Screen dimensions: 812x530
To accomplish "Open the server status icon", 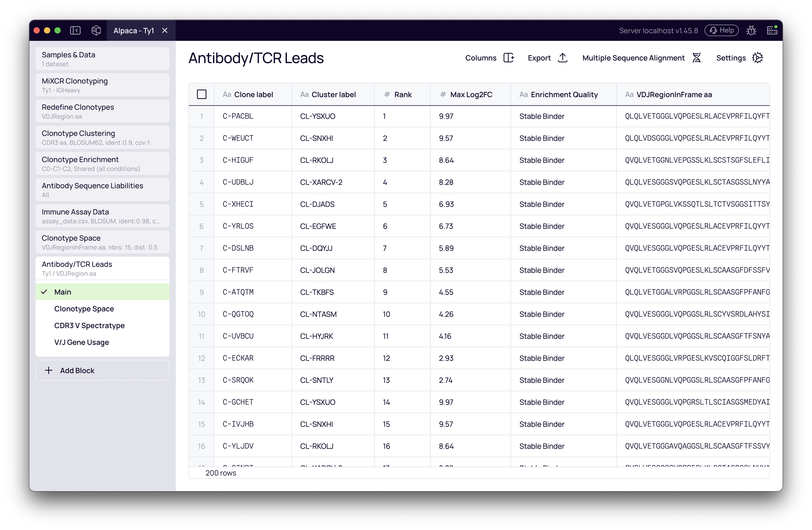I will click(772, 30).
